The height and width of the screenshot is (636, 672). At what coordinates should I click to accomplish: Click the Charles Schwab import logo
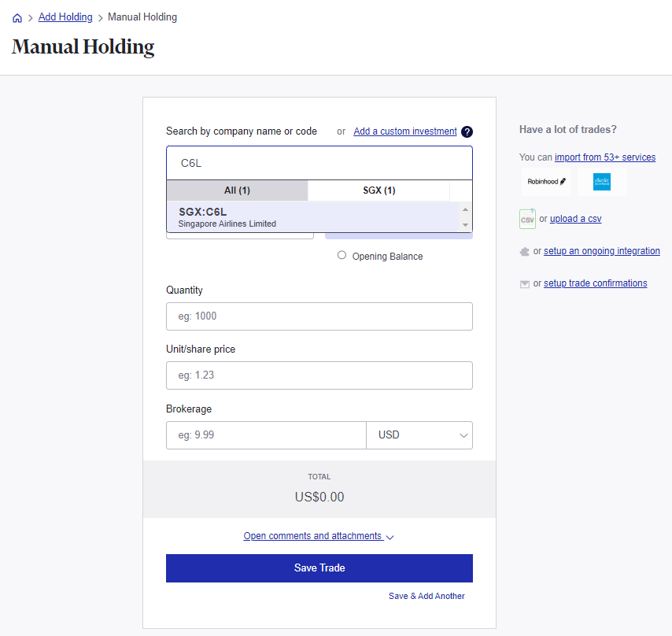point(602,182)
